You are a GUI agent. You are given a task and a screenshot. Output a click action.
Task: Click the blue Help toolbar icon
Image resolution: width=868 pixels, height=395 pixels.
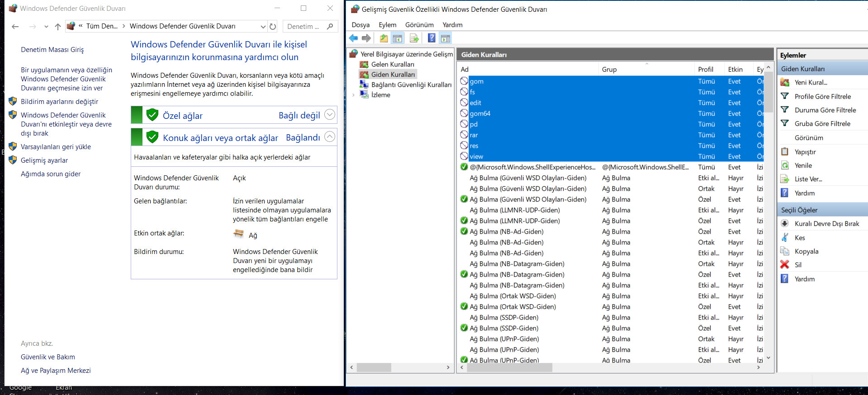[432, 38]
